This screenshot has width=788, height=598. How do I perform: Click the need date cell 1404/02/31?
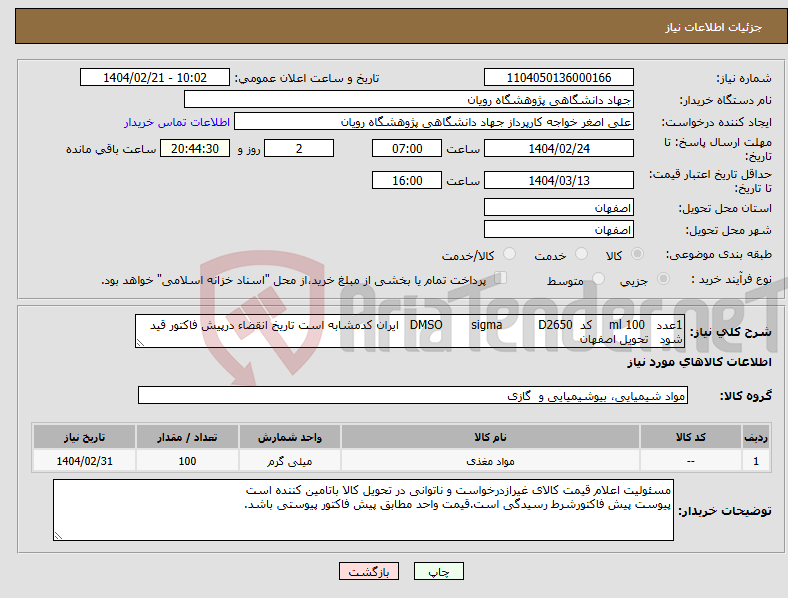(x=84, y=461)
